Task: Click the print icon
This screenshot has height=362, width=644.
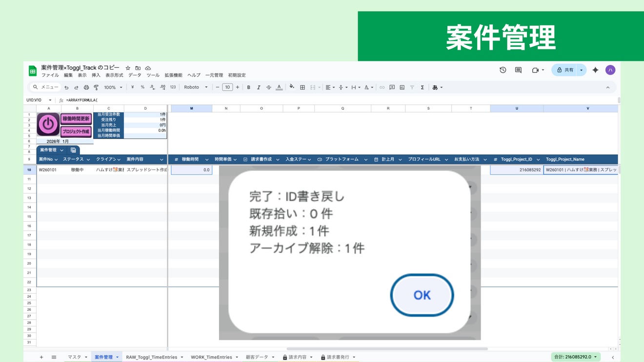Action: [x=86, y=88]
